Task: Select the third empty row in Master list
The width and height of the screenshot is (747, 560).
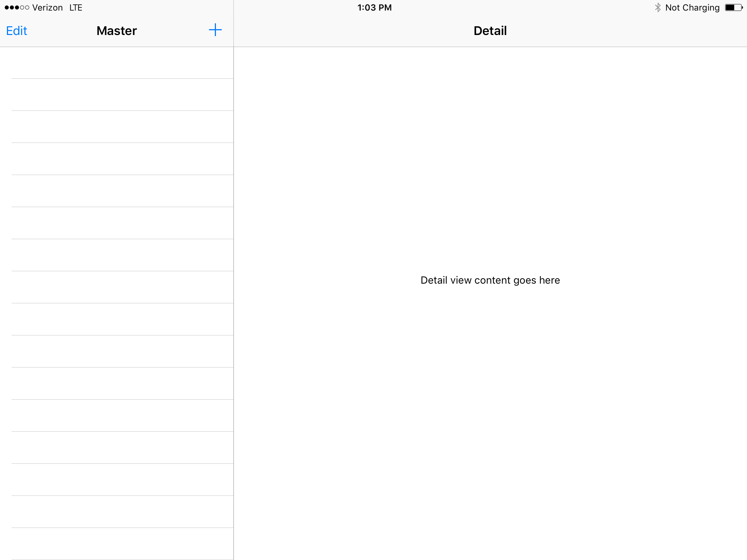Action: click(117, 127)
